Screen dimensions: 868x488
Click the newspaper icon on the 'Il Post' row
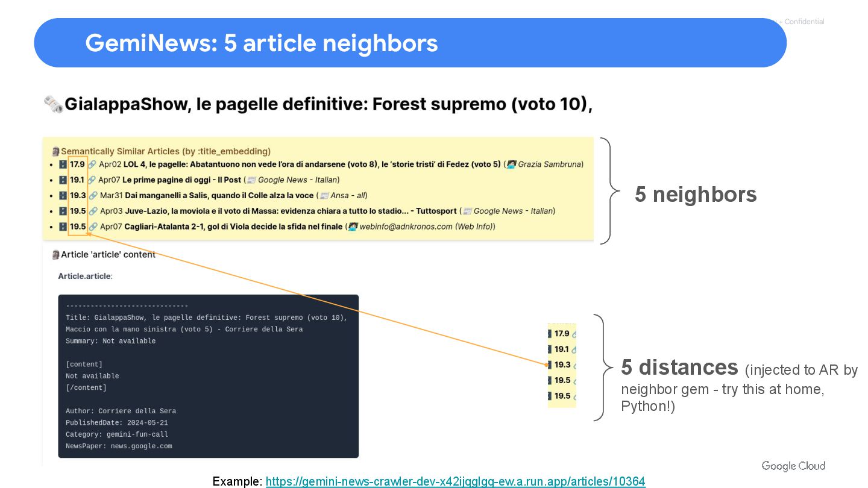tap(251, 180)
